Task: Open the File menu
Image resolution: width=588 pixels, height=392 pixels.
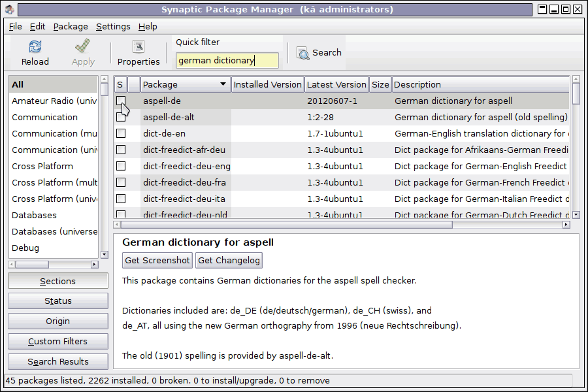Action: pyautogui.click(x=16, y=27)
